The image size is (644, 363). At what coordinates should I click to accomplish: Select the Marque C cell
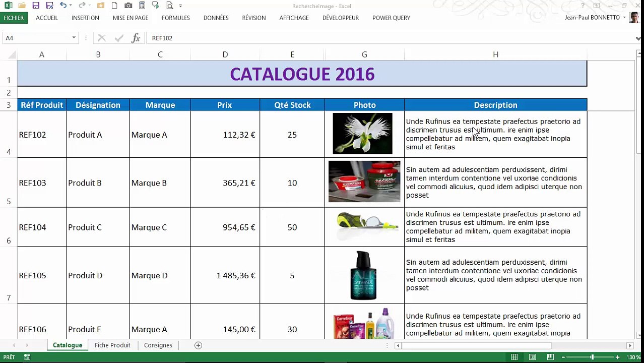160,227
